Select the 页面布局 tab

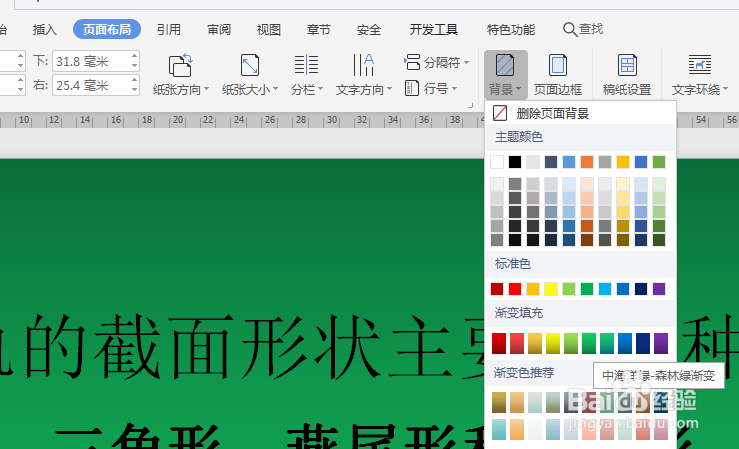(x=107, y=30)
